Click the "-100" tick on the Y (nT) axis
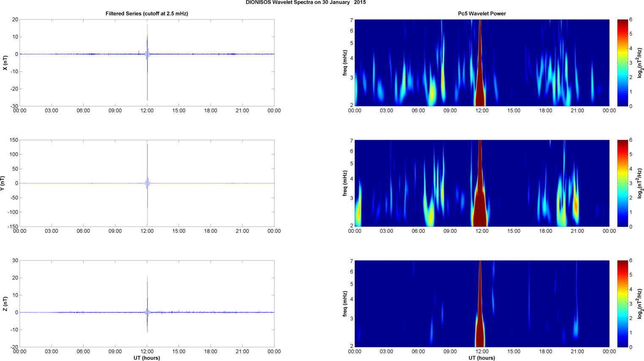Viewport: 644px width, 361px height. pyautogui.click(x=13, y=212)
